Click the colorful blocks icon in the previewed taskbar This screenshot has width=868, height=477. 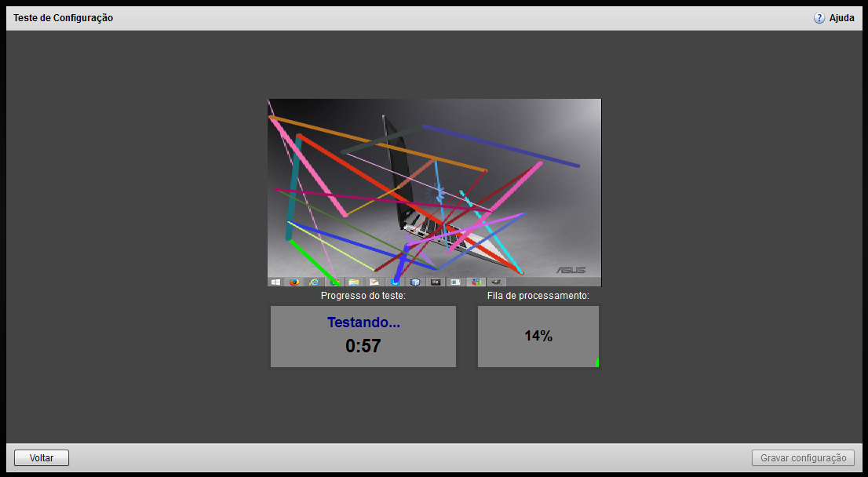(x=476, y=282)
